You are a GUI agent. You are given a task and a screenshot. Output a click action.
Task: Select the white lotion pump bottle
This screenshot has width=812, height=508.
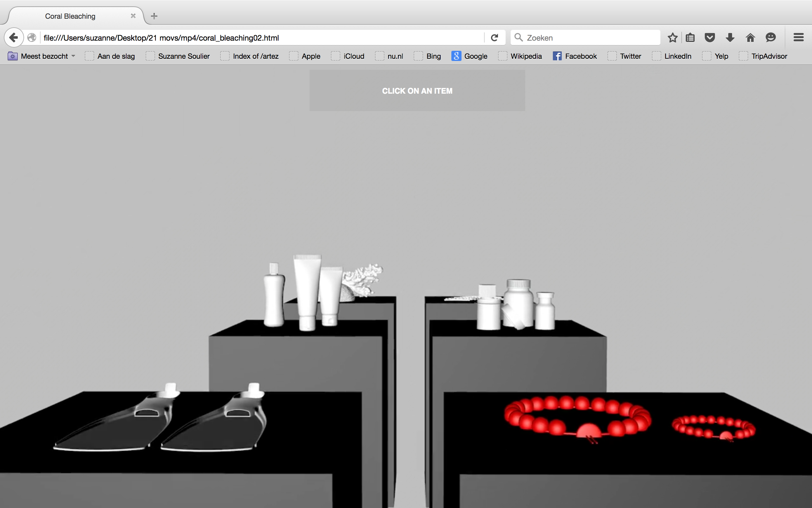[x=274, y=295]
